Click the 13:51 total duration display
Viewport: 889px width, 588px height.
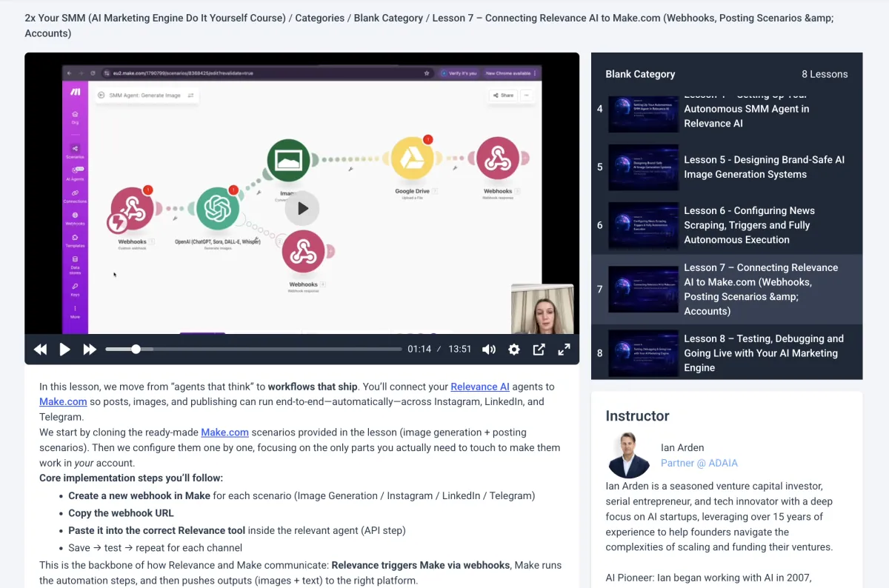point(460,350)
